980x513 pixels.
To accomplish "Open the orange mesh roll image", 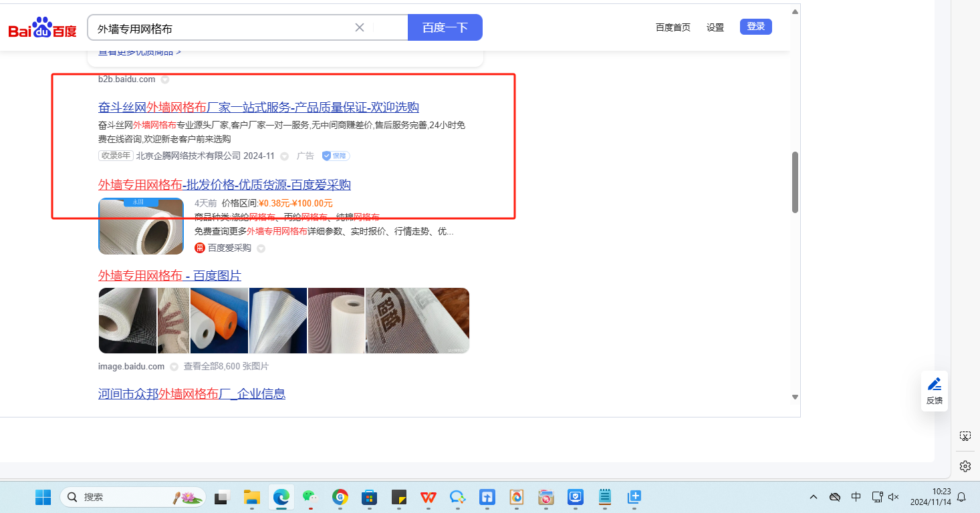I will pos(219,321).
